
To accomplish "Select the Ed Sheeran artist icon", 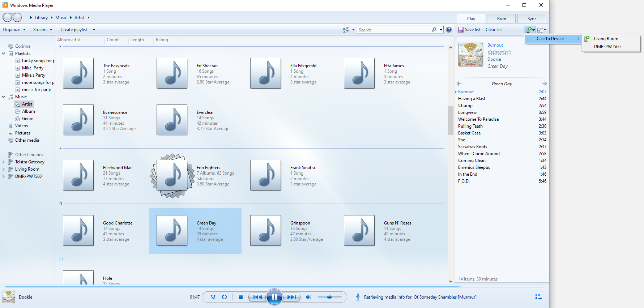I will click(x=172, y=73).
